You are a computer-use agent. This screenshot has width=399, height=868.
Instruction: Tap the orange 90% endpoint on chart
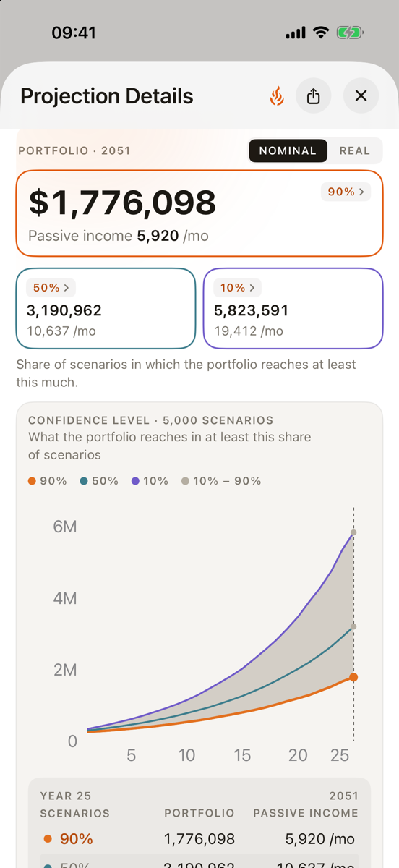click(353, 677)
